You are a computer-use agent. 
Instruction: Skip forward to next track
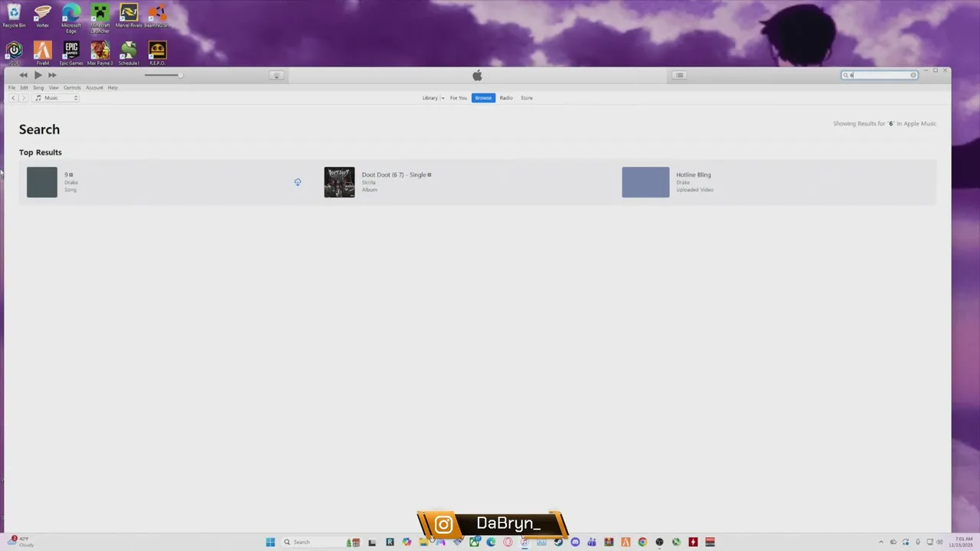click(x=52, y=75)
